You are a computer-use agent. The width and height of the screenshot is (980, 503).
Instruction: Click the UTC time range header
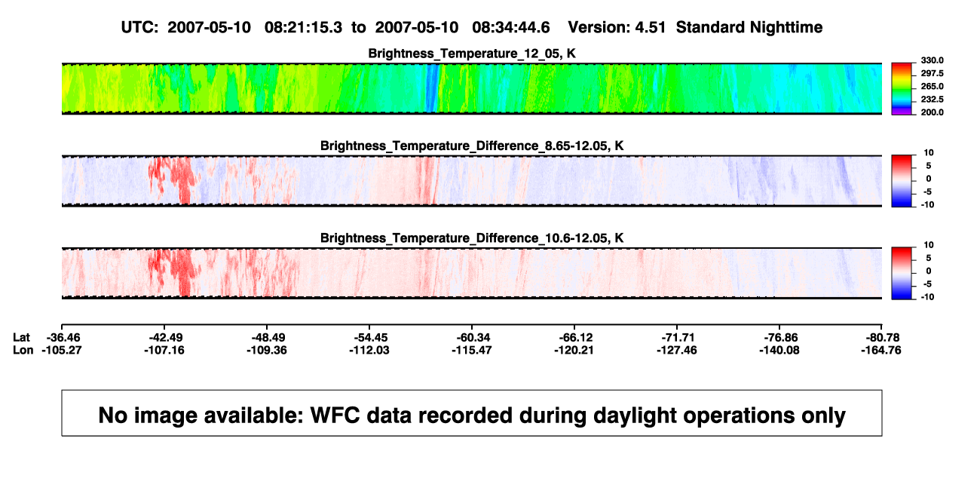(335, 28)
